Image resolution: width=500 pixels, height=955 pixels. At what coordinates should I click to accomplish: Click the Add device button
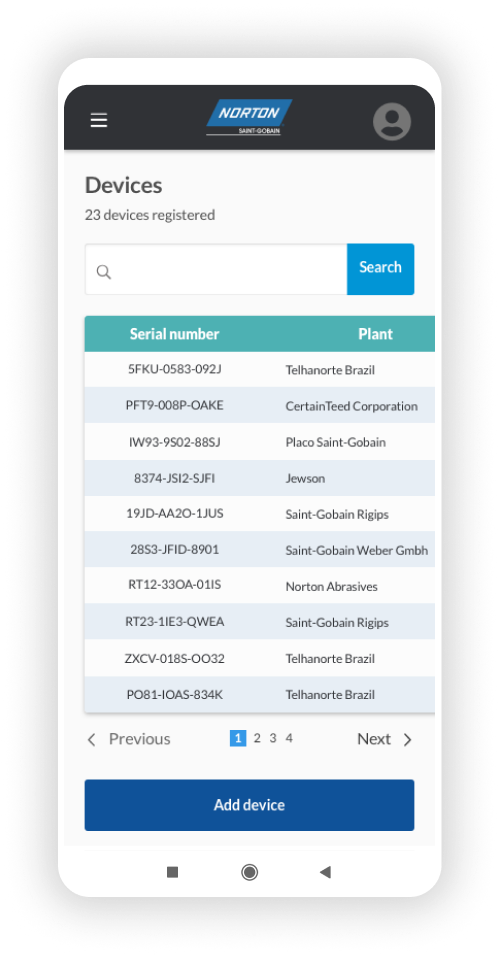[249, 805]
